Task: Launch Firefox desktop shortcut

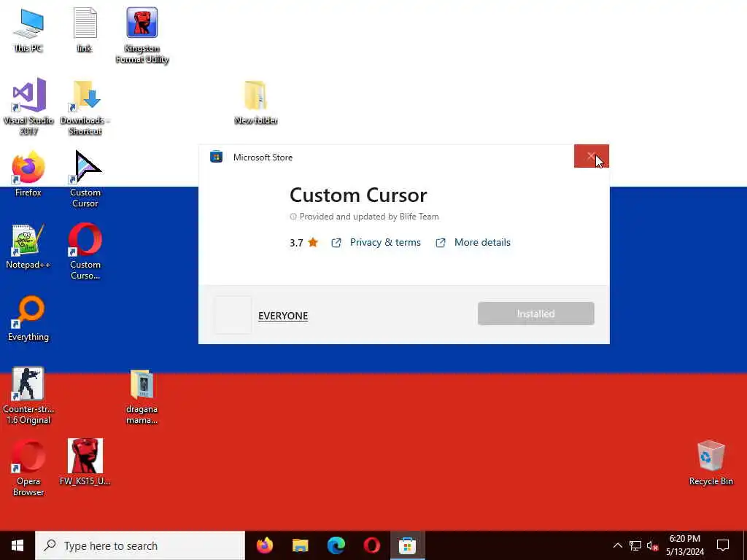Action: coord(28,174)
